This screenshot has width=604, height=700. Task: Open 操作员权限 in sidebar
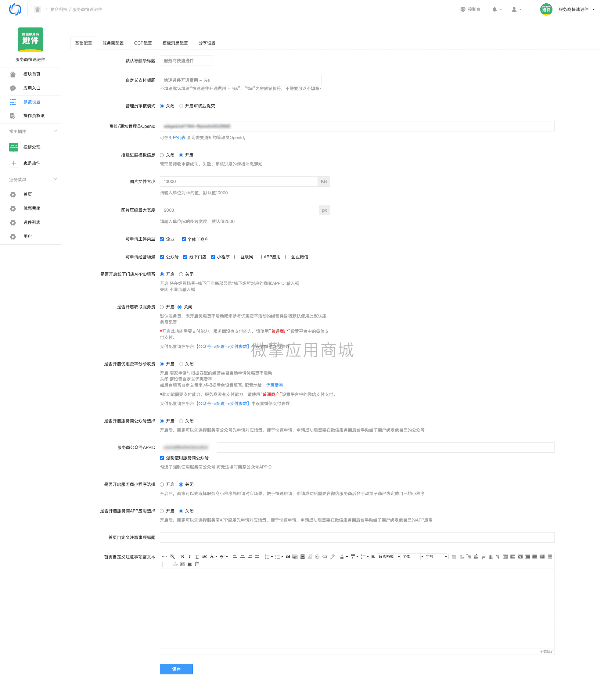click(34, 116)
